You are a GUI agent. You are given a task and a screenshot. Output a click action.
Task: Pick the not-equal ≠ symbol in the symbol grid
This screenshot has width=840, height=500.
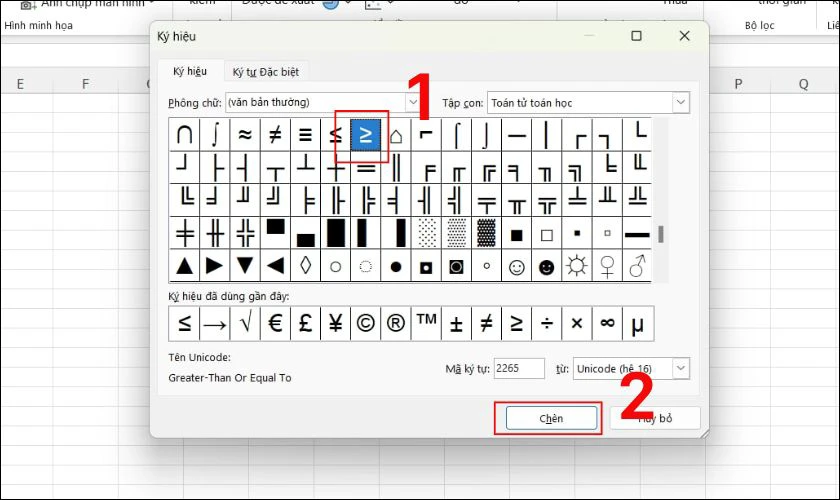point(275,135)
